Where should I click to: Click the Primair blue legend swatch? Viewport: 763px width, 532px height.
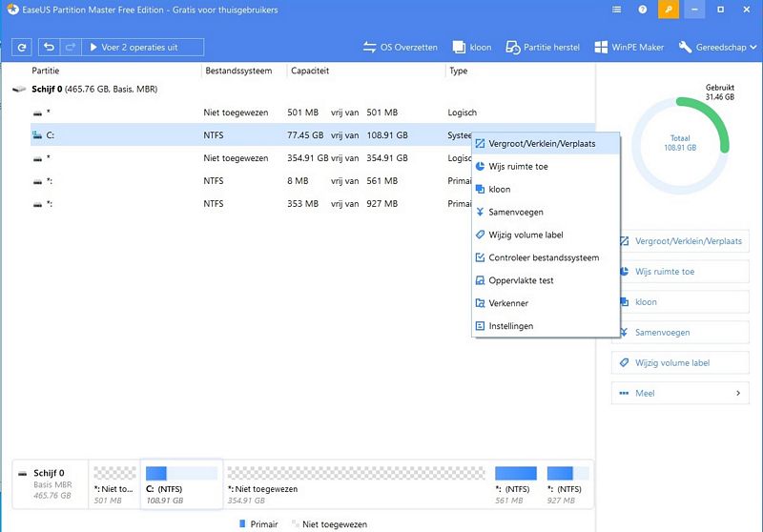(242, 523)
